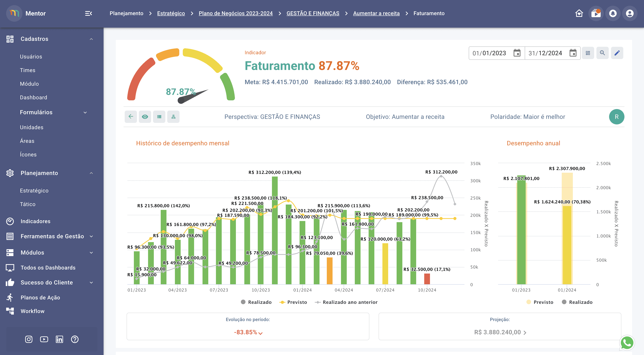Collapse the sidebar menu toggle
Screen dimensions: 644x355
tap(88, 13)
